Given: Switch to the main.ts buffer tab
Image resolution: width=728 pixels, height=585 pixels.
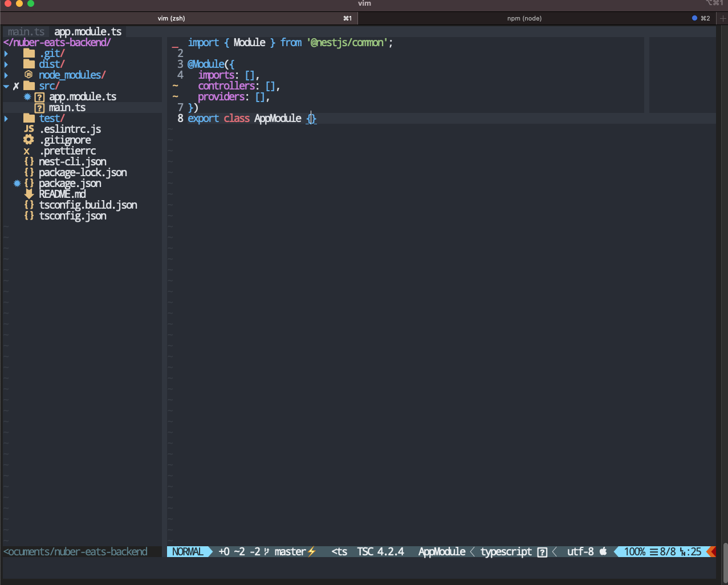Looking at the screenshot, I should (26, 32).
